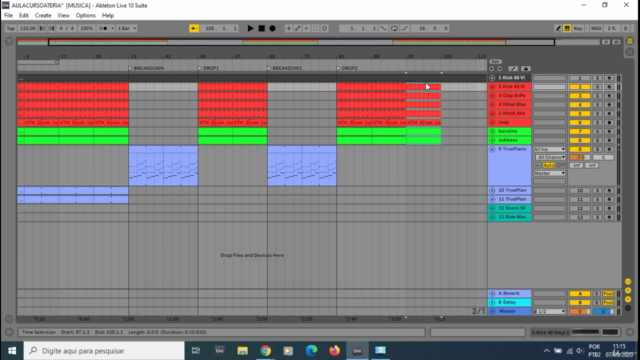Start playback with the Play button

click(250, 28)
